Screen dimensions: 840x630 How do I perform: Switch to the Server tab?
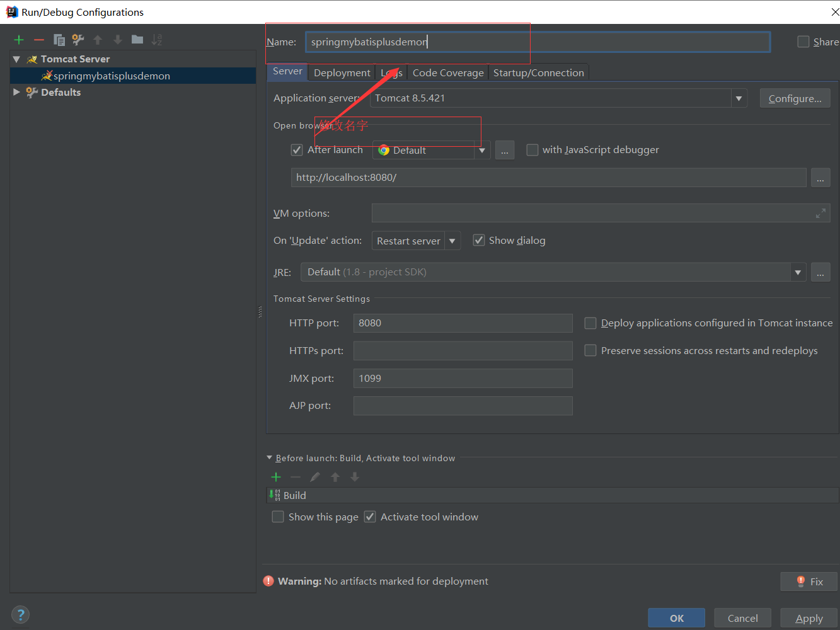287,72
